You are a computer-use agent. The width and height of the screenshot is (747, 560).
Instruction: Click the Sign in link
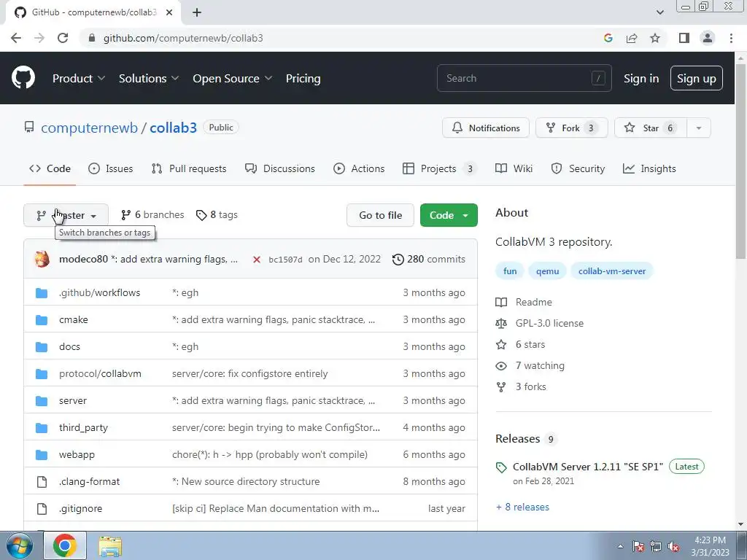pyautogui.click(x=640, y=78)
